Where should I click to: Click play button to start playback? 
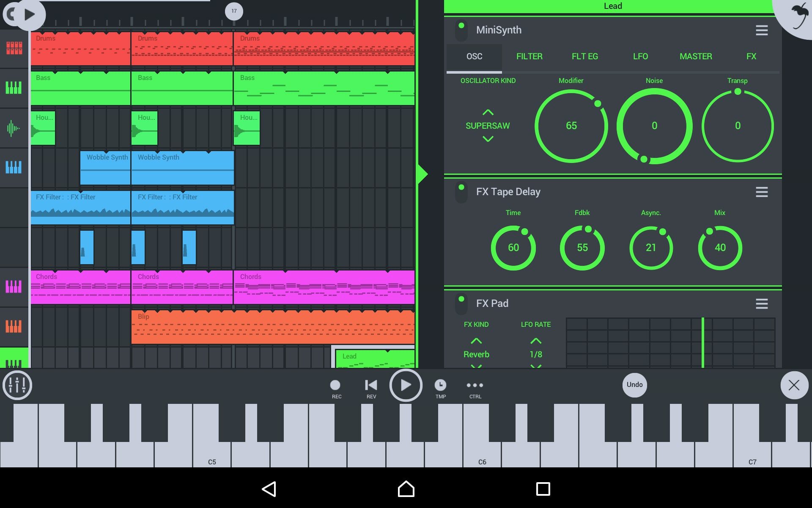click(x=406, y=384)
